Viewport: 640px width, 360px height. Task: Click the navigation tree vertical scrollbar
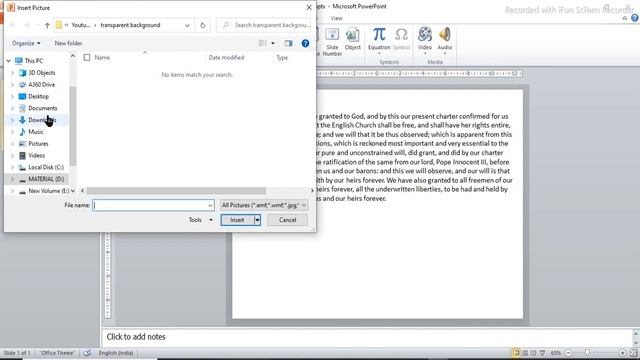tap(73, 126)
